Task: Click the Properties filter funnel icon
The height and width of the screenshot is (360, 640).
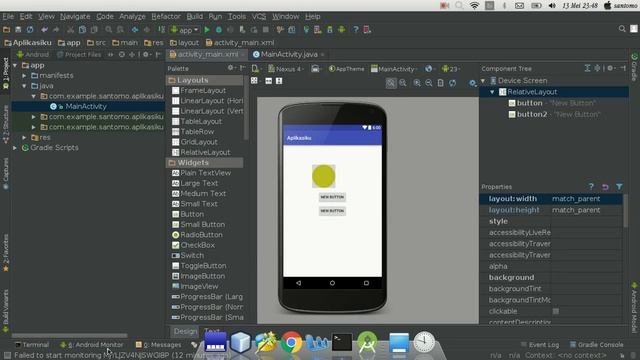Action: point(619,187)
